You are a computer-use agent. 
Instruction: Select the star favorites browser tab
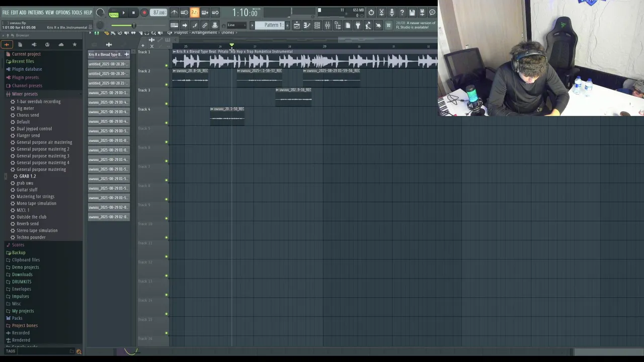click(x=74, y=44)
